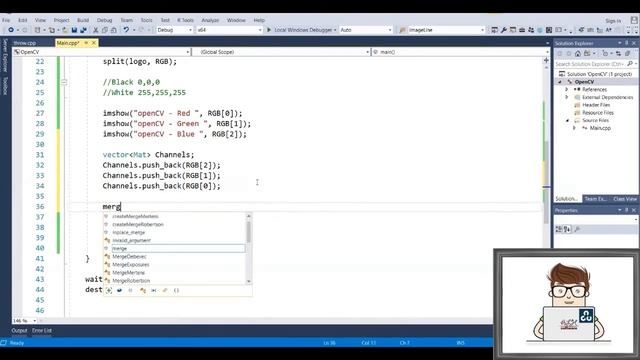Click the Cut scissors icon
Viewport: 640px width, 360px height.
[96, 30]
